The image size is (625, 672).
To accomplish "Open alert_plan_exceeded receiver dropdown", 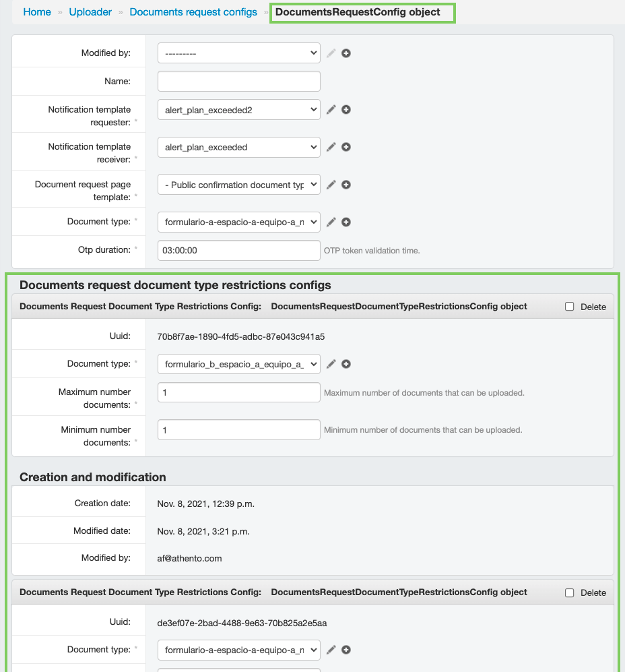I will [238, 147].
